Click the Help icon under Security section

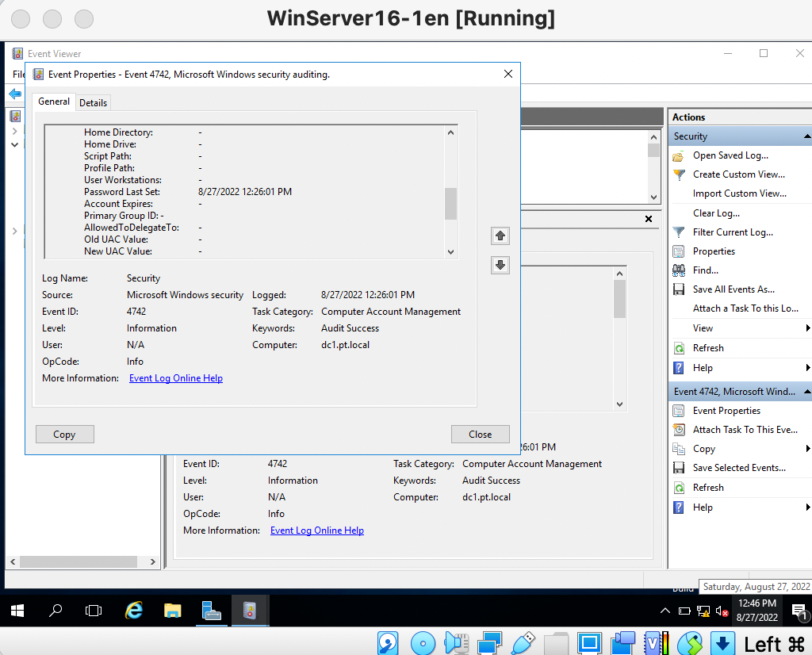(x=679, y=368)
